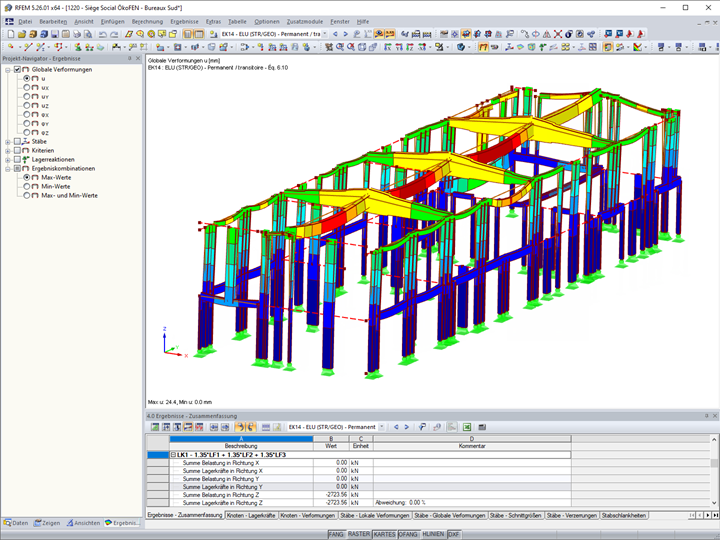Go to next load case arrow in main toolbar

coord(345,34)
